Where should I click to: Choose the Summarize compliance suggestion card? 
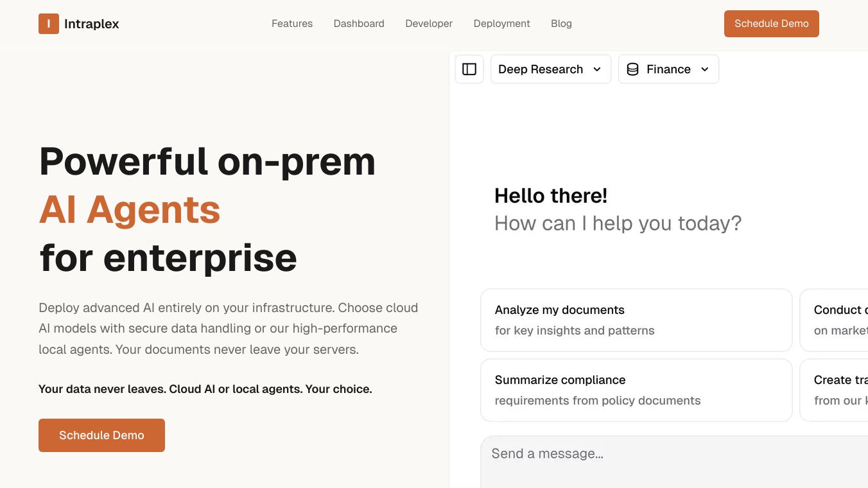point(636,390)
